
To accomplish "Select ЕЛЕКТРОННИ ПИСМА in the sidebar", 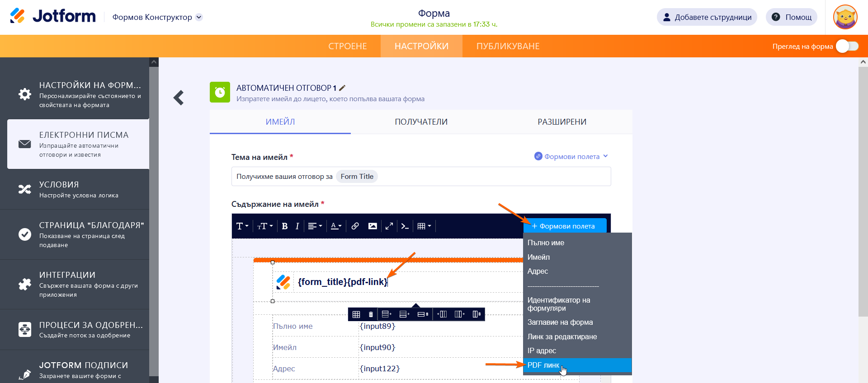I will 78,144.
